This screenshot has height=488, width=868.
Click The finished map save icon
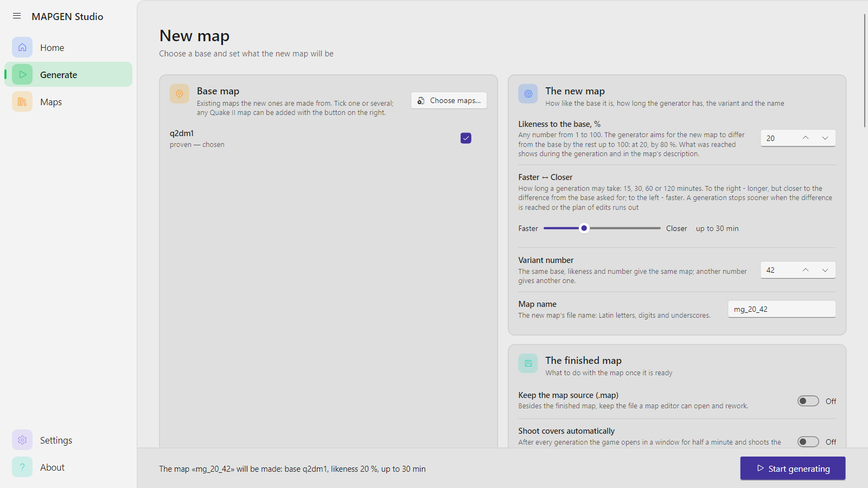528,363
